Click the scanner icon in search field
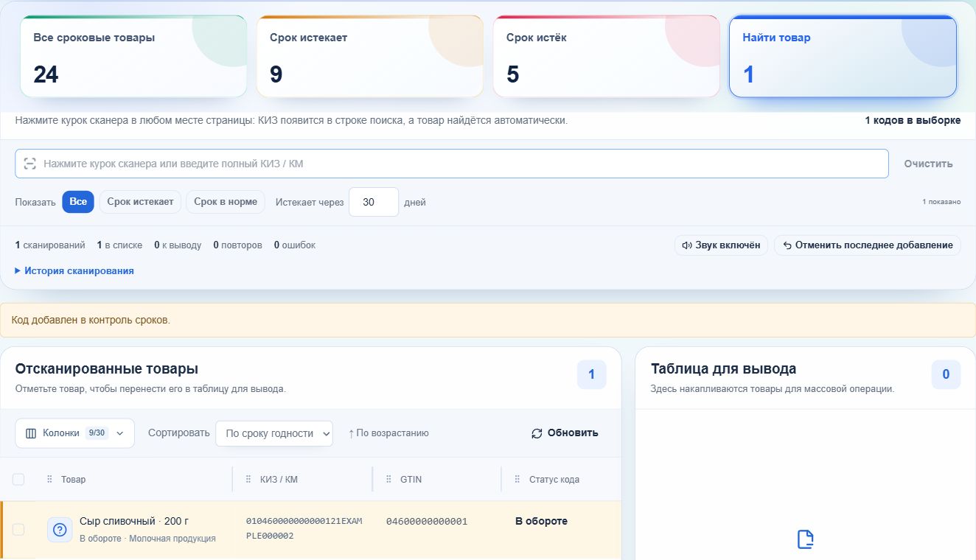Image resolution: width=976 pixels, height=560 pixels. click(x=30, y=164)
